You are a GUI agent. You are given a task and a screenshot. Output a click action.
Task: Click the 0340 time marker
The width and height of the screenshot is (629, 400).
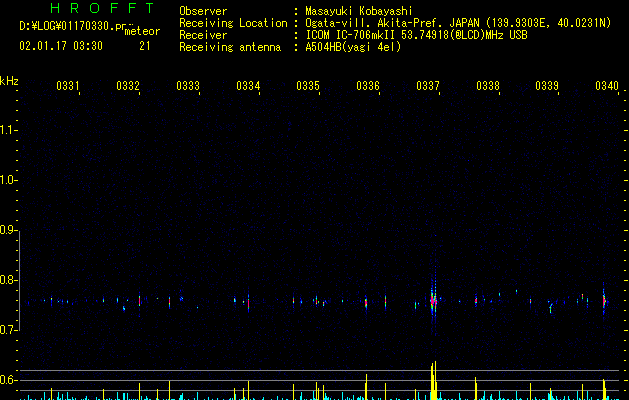click(607, 86)
